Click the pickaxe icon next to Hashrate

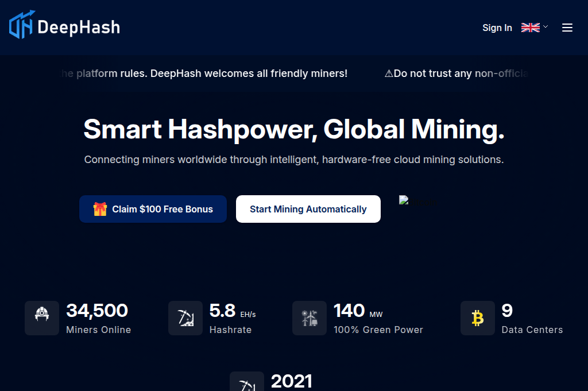[185, 318]
